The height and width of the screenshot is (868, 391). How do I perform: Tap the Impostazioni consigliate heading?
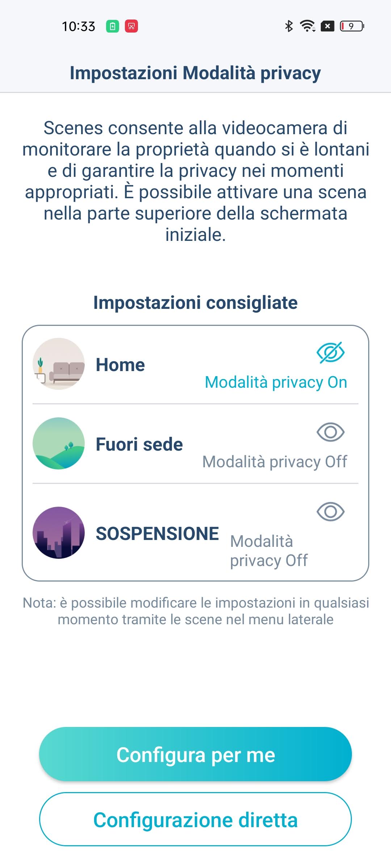(195, 303)
